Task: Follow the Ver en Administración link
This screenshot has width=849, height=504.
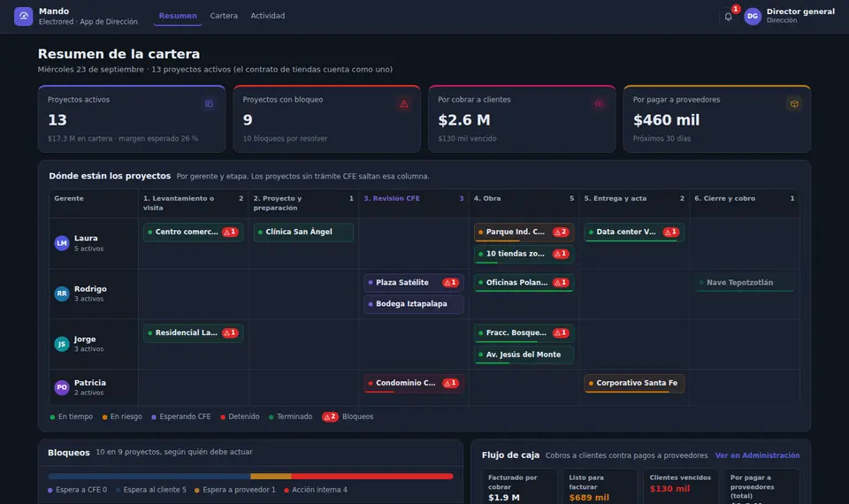Action: pyautogui.click(x=757, y=455)
